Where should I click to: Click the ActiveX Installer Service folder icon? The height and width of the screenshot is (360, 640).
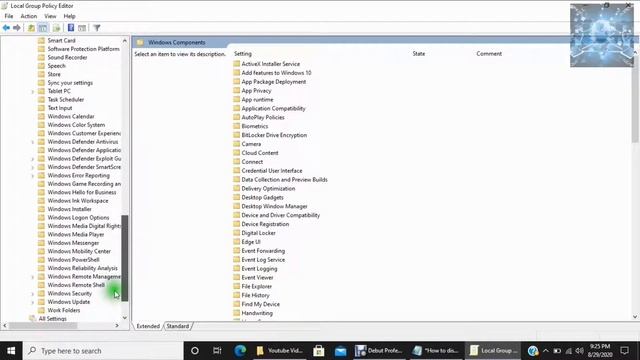tap(237, 64)
